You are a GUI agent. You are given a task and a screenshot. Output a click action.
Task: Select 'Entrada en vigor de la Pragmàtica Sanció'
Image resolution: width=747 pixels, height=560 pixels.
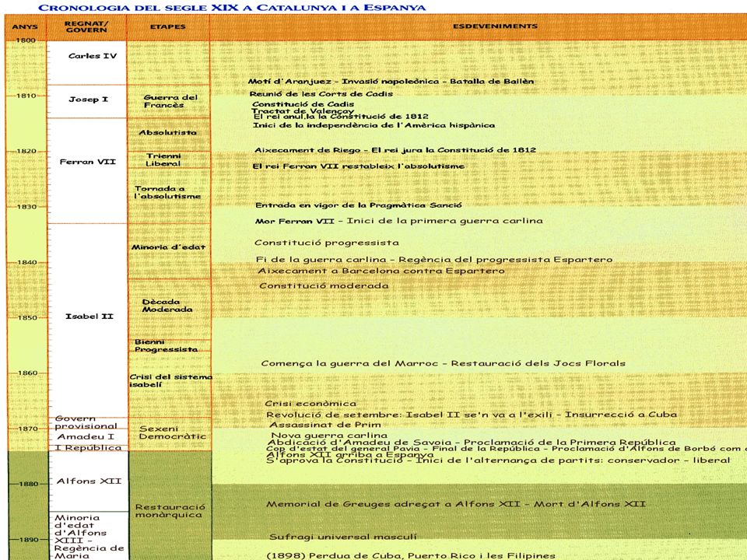coord(359,205)
